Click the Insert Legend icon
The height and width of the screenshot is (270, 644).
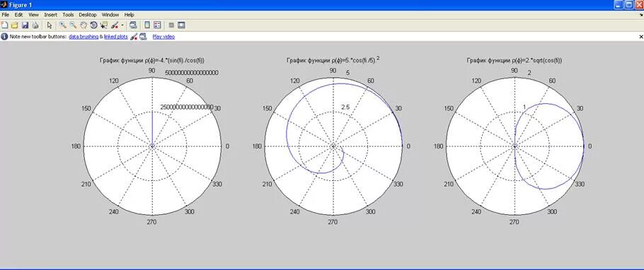(x=157, y=25)
